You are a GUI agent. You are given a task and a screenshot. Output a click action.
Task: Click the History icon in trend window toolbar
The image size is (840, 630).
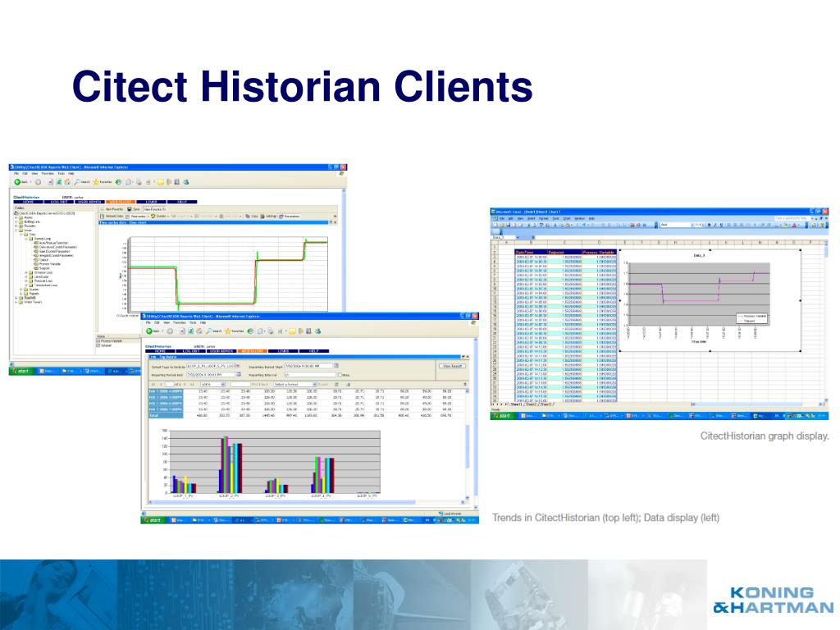(118, 182)
